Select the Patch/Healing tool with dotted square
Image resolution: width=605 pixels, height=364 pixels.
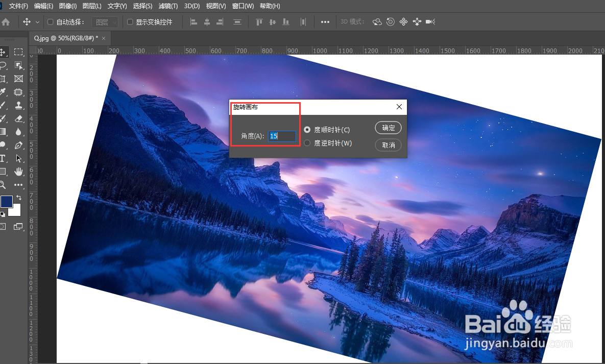pyautogui.click(x=18, y=92)
